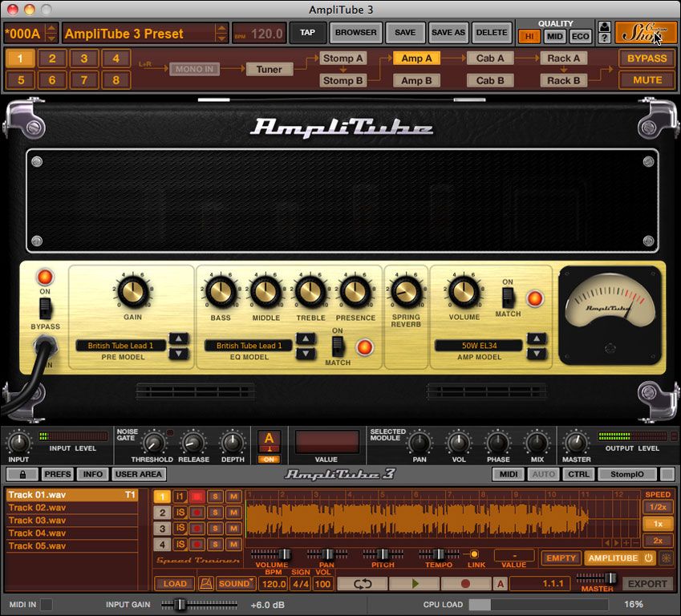Open the Custom Shop button
This screenshot has width=681, height=616.
[646, 33]
